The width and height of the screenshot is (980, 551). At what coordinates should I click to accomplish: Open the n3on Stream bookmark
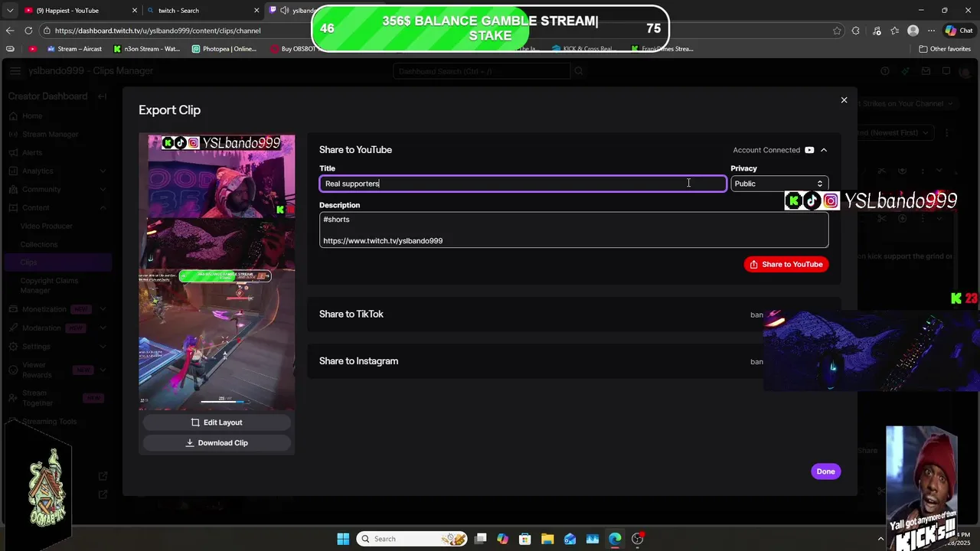[146, 49]
